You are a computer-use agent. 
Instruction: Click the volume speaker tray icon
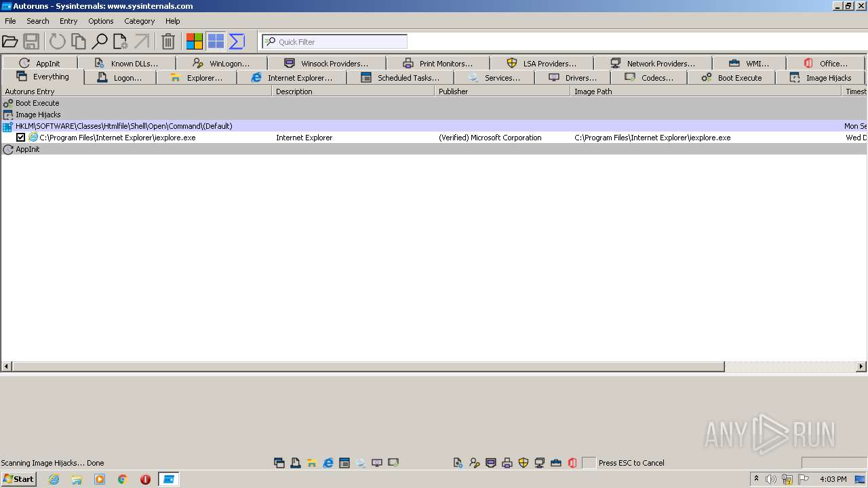click(x=771, y=479)
